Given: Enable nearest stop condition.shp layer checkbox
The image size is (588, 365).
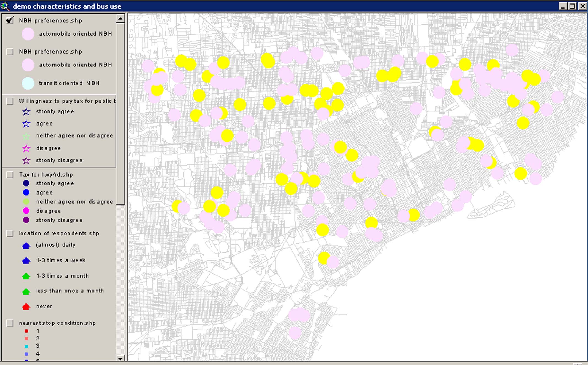Looking at the screenshot, I should 10,323.
